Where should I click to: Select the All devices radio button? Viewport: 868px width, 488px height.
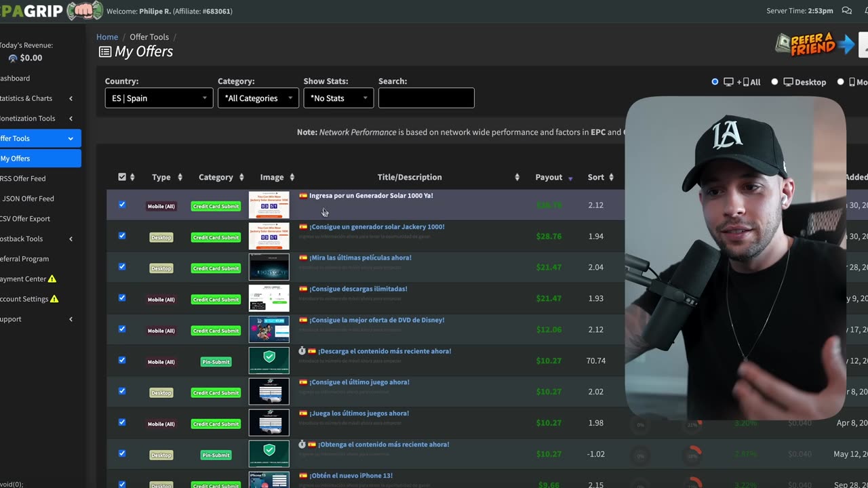click(715, 81)
